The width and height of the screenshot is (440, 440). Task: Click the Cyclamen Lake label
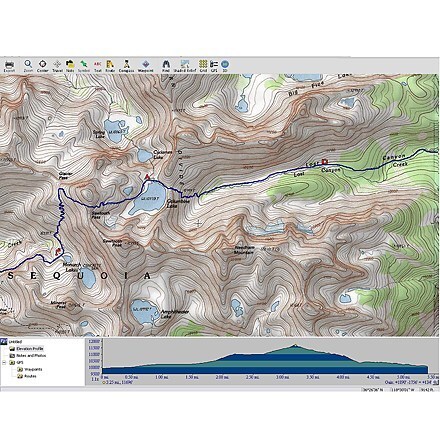(x=163, y=154)
